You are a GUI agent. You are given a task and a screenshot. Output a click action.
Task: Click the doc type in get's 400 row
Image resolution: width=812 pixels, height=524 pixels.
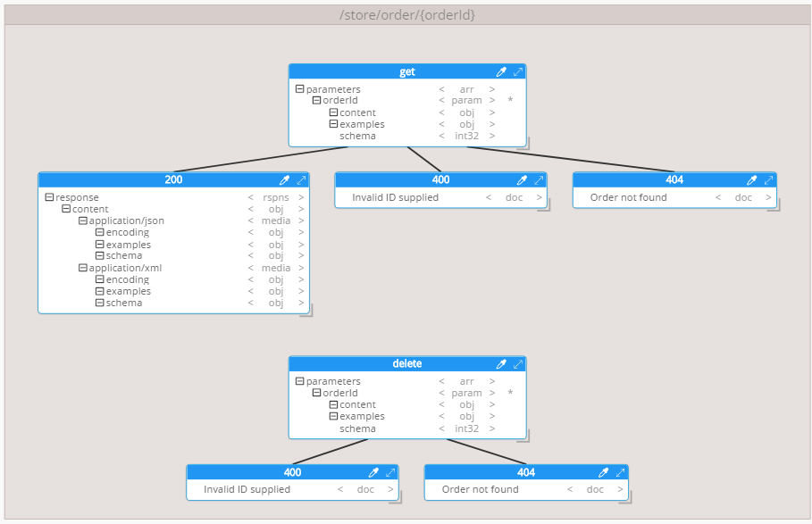(515, 197)
